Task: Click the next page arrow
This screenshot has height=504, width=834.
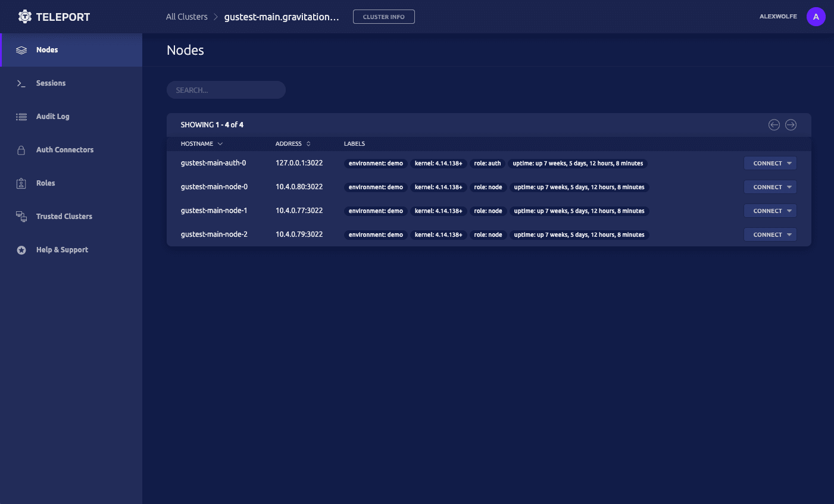Action: [791, 124]
